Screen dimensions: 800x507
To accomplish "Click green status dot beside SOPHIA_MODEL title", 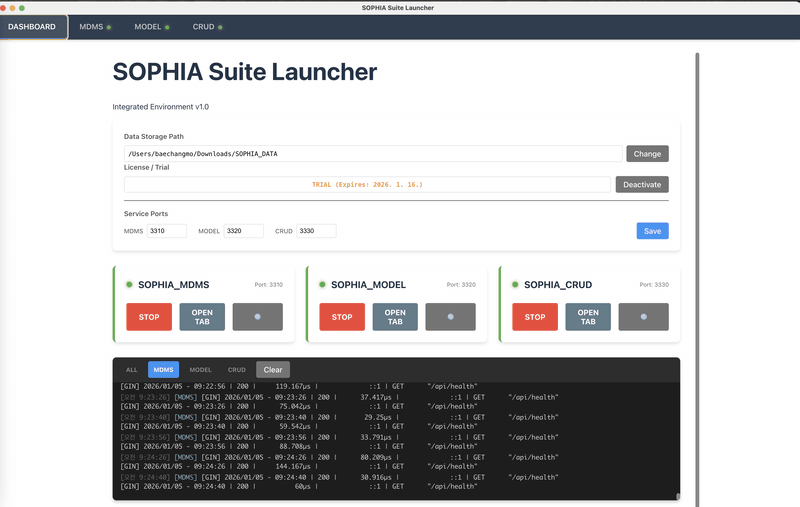I will pos(322,285).
